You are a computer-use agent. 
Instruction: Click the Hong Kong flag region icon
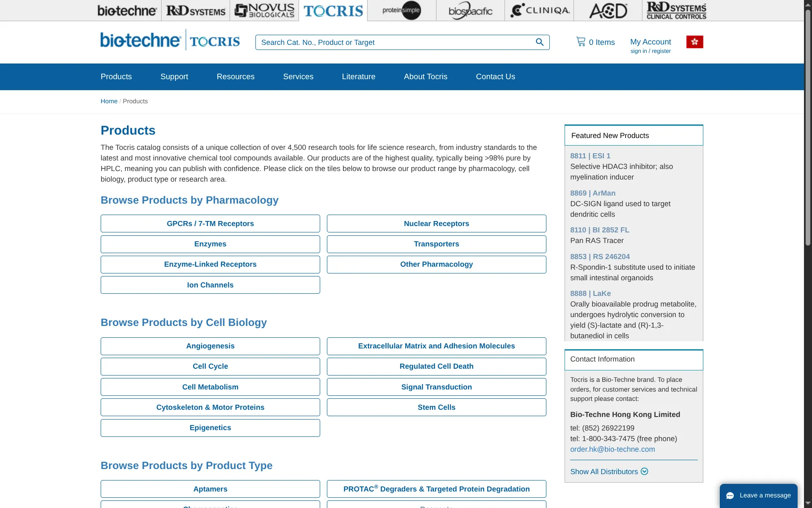pos(694,42)
